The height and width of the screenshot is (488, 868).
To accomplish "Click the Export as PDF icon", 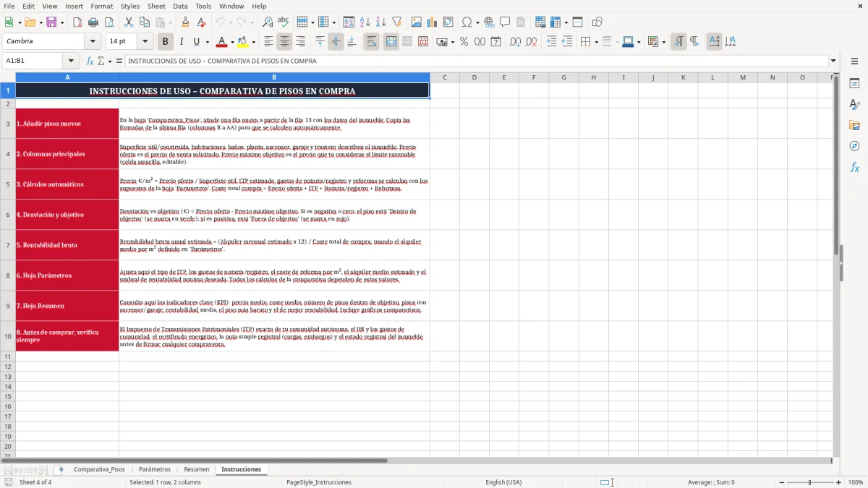I will pyautogui.click(x=77, y=22).
